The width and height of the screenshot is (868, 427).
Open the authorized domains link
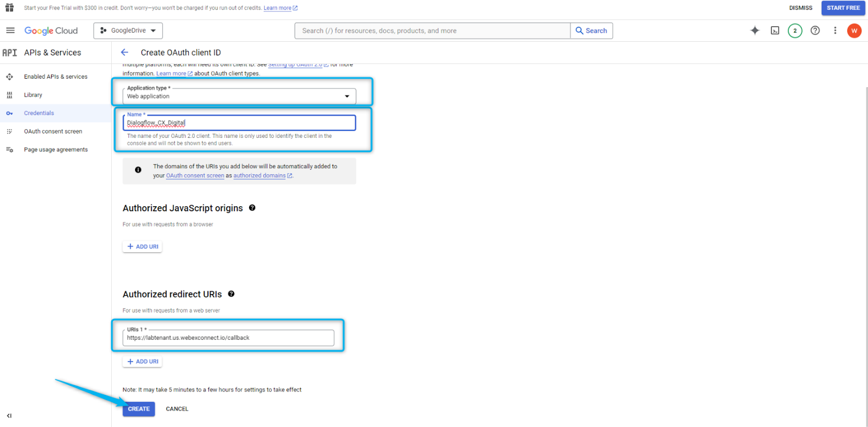[263, 176]
